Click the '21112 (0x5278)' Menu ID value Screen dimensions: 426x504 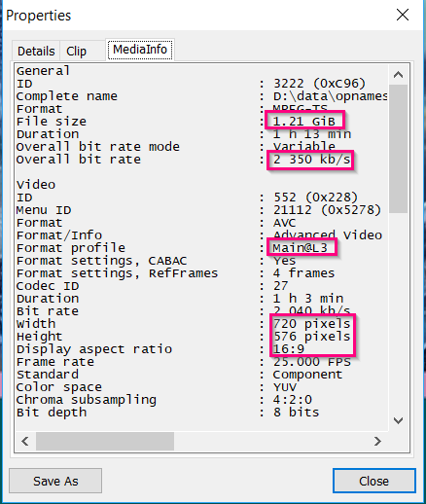click(327, 210)
